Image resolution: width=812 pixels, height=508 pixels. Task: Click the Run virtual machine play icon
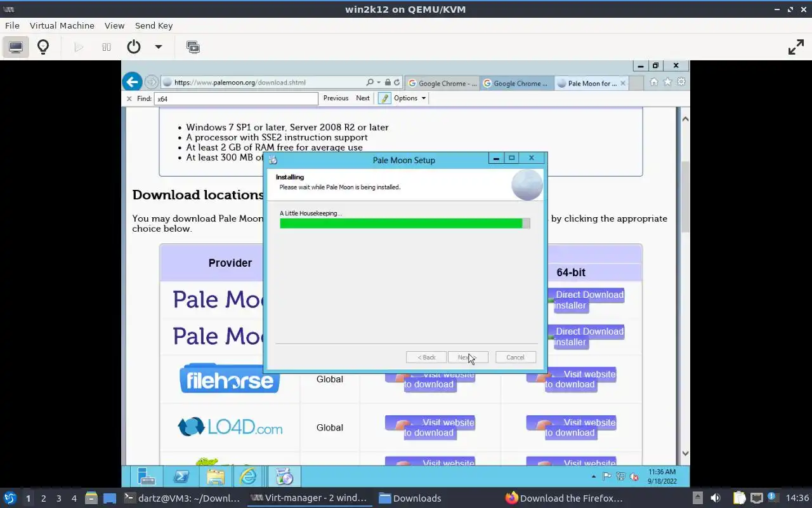pyautogui.click(x=79, y=47)
